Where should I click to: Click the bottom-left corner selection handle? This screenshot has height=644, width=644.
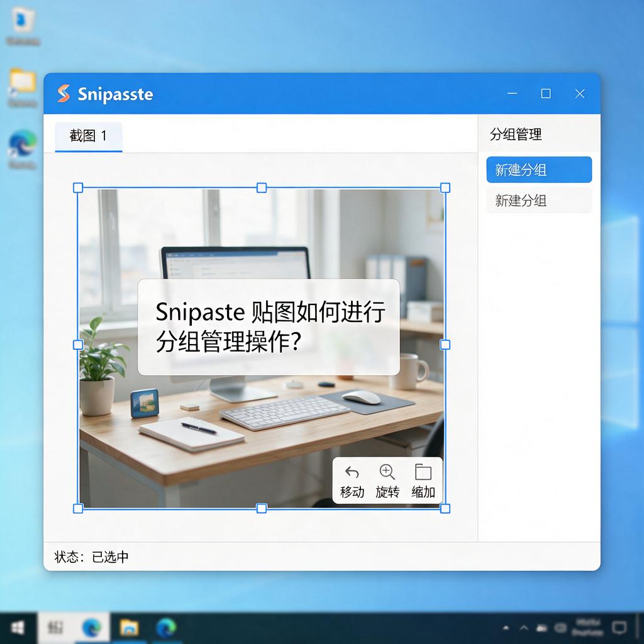click(78, 508)
